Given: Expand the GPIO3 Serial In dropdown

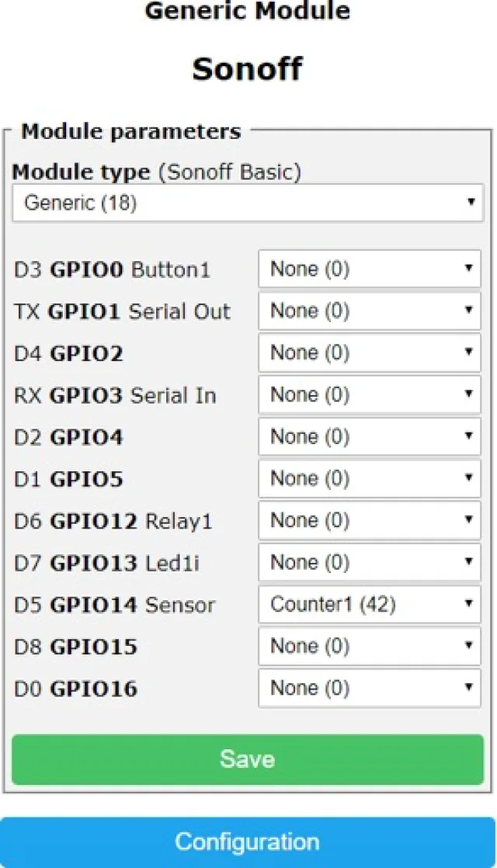Looking at the screenshot, I should 370,395.
